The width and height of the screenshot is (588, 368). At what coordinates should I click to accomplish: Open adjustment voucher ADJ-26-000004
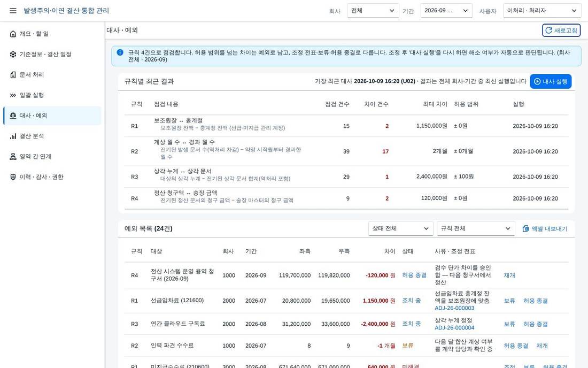[454, 327]
